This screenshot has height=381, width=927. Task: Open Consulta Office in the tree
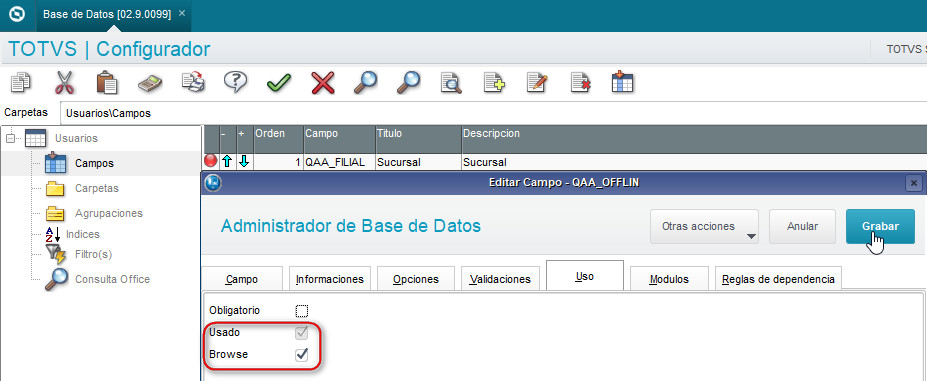click(112, 279)
